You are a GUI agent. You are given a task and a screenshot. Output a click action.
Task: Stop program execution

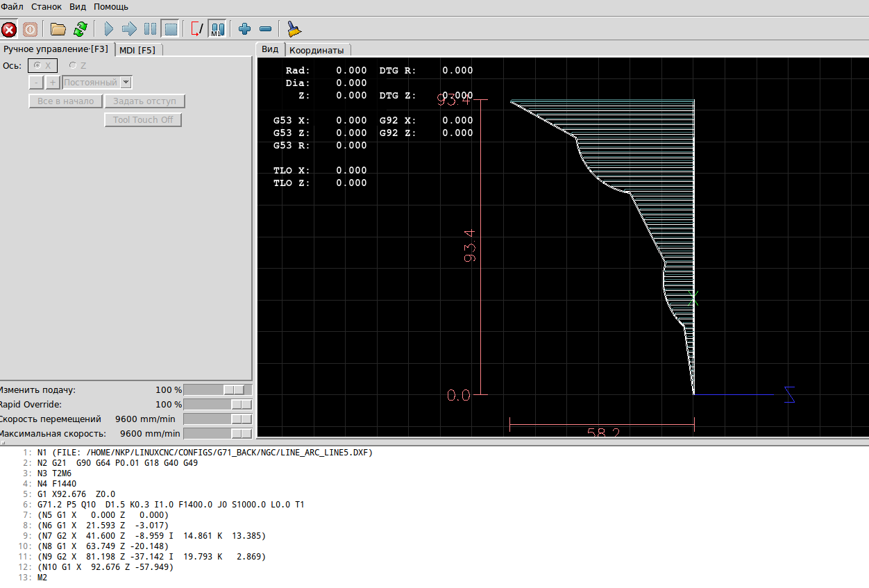(x=171, y=29)
